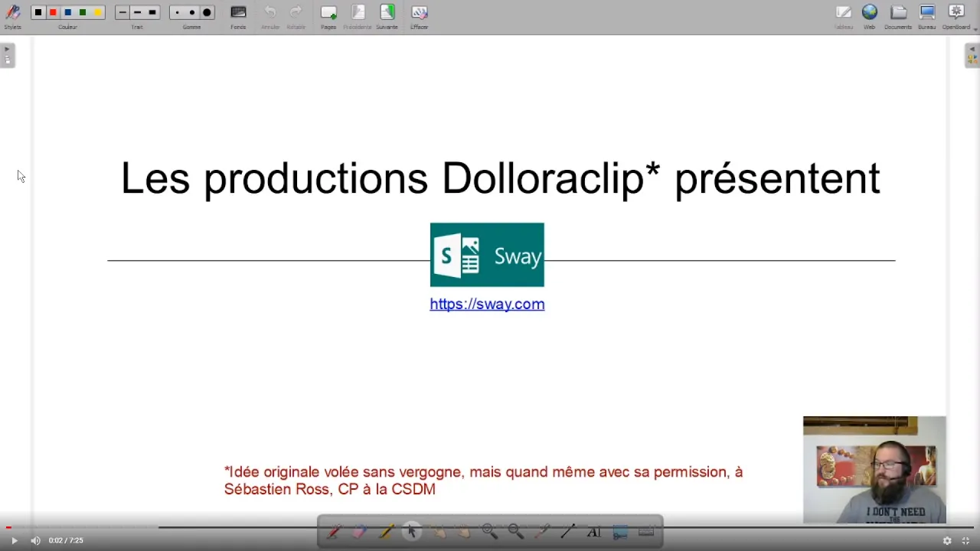Select the black pen color
The width and height of the screenshot is (980, 551).
38,12
